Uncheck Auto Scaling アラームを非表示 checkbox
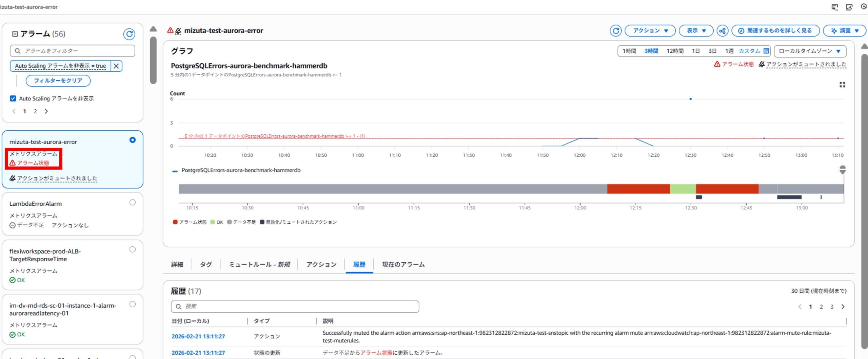The image size is (868, 359). click(x=13, y=98)
